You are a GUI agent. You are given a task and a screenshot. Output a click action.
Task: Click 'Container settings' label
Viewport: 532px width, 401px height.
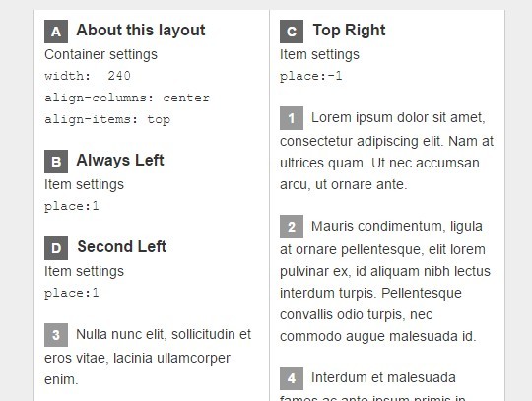click(100, 54)
